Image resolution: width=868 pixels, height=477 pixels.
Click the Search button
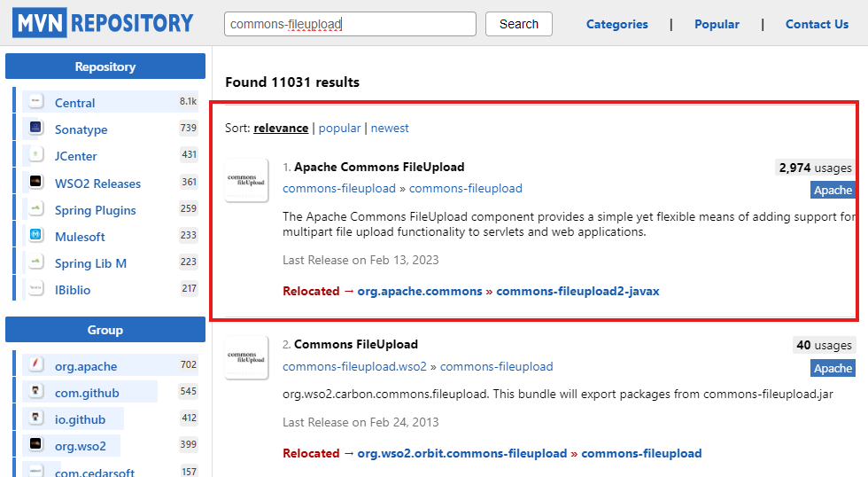click(519, 24)
